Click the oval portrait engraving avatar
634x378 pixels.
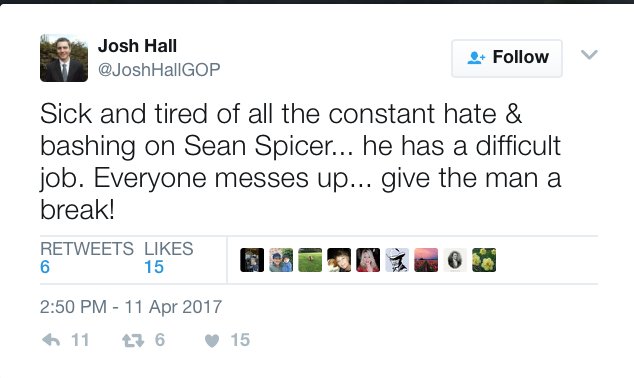[x=455, y=260]
